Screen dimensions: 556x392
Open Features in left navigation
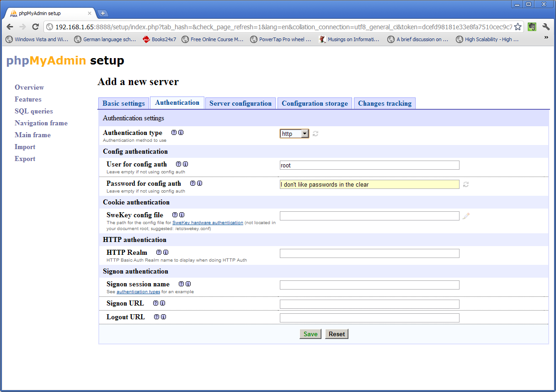point(28,99)
